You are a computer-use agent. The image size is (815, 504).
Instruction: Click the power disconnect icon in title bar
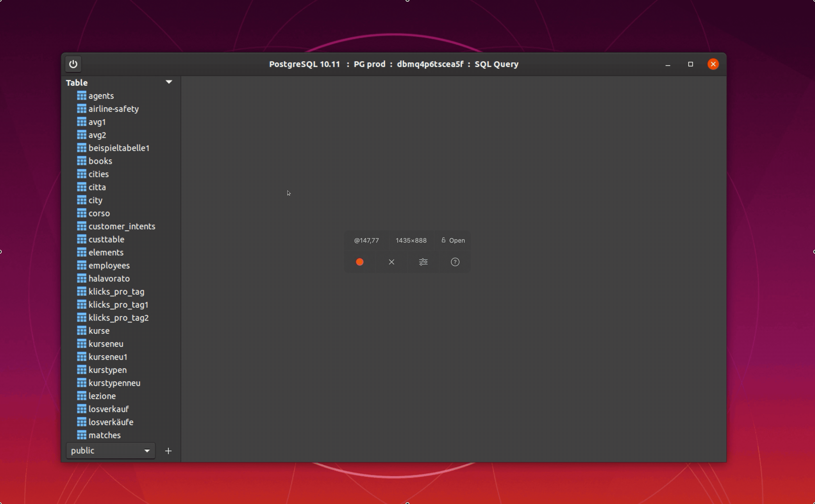tap(73, 64)
